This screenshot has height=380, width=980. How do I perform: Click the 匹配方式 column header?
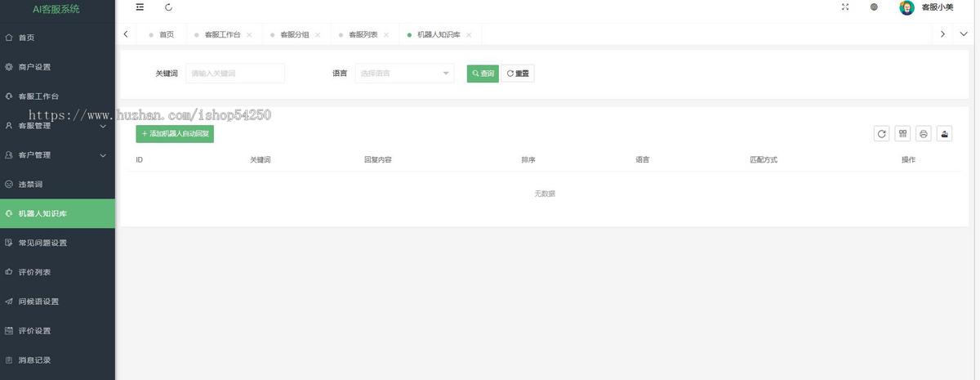click(x=764, y=160)
